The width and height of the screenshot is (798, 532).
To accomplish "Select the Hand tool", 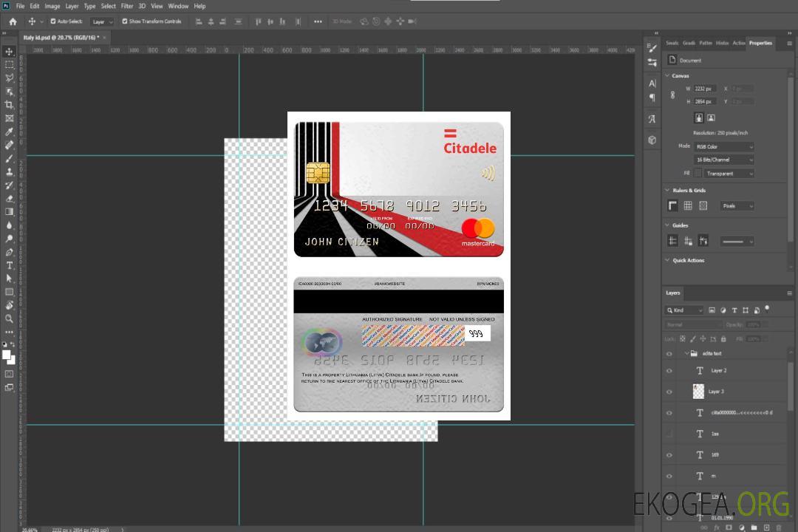I will tap(9, 305).
